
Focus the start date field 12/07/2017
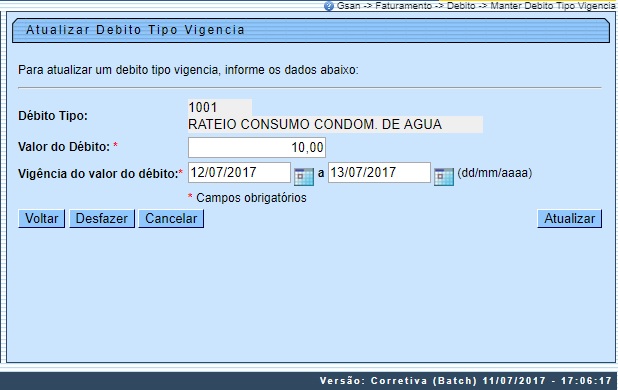coord(239,173)
